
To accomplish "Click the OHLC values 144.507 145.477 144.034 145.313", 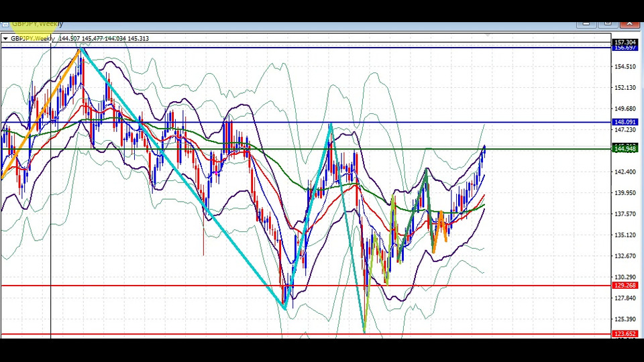I will (x=104, y=39).
